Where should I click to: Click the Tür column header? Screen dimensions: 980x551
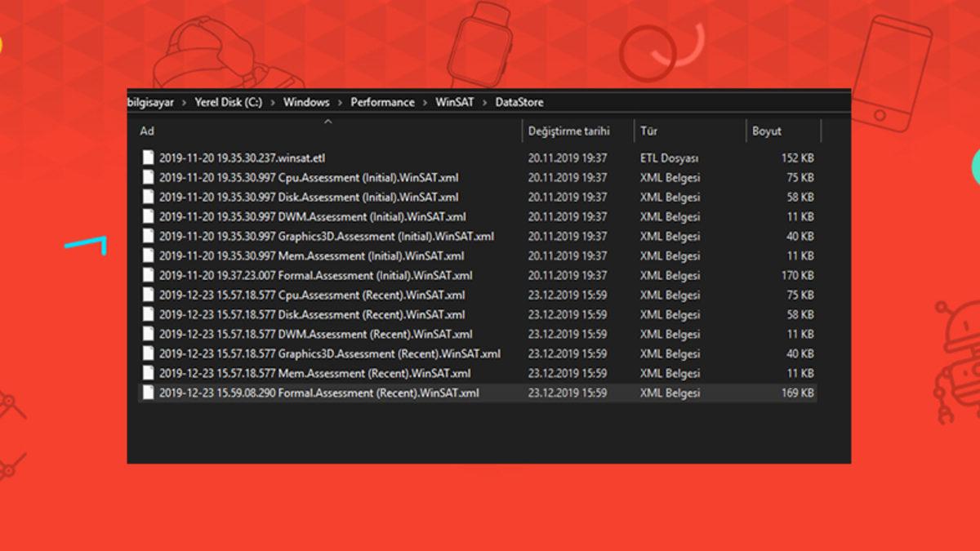pyautogui.click(x=649, y=131)
